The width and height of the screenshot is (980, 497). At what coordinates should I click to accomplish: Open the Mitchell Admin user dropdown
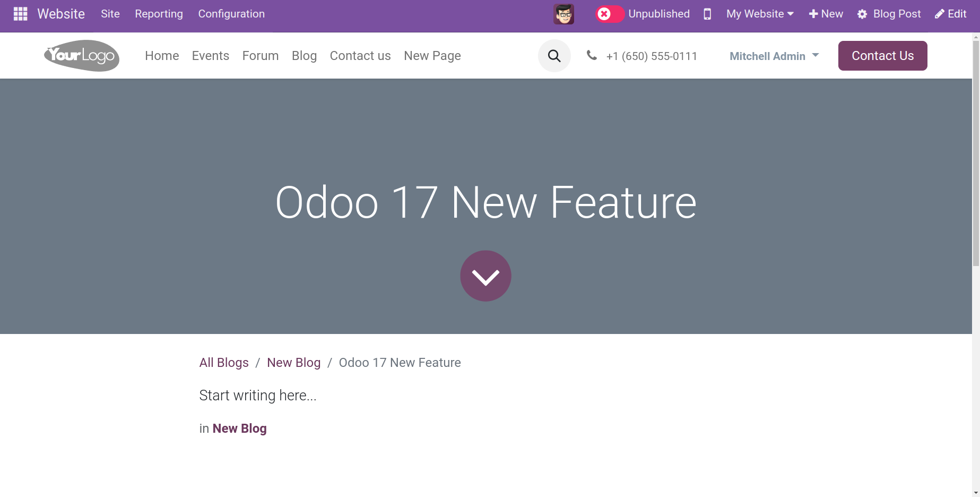click(774, 56)
